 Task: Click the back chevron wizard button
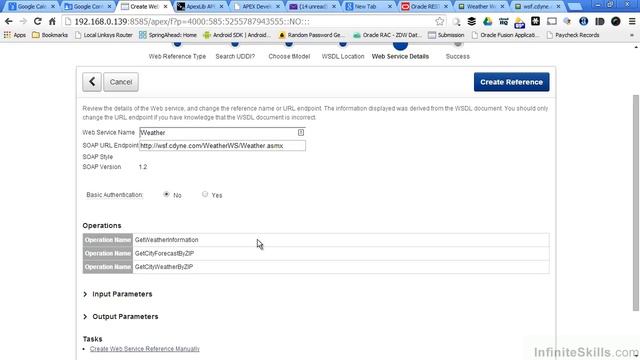(x=92, y=82)
